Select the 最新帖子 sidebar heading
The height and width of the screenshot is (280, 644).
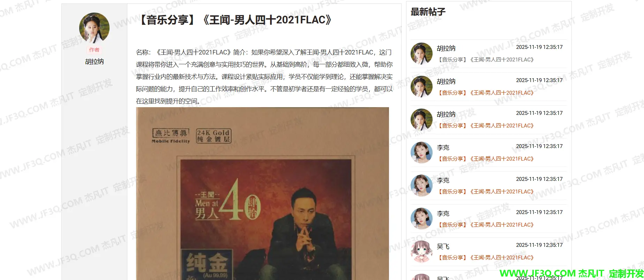[428, 12]
